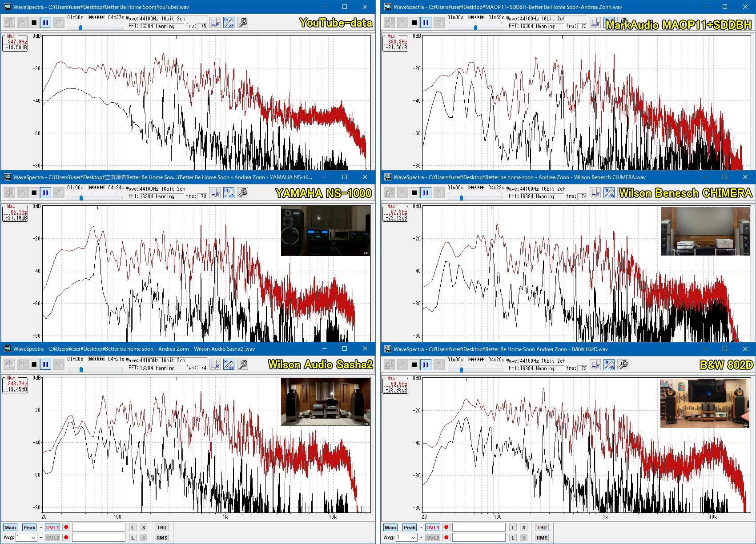Start recording in the YouTube.wav window
This screenshot has width=756, height=544.
[x=58, y=22]
